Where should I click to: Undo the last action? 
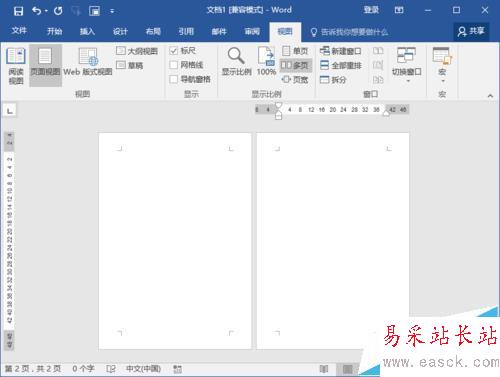pyautogui.click(x=36, y=11)
